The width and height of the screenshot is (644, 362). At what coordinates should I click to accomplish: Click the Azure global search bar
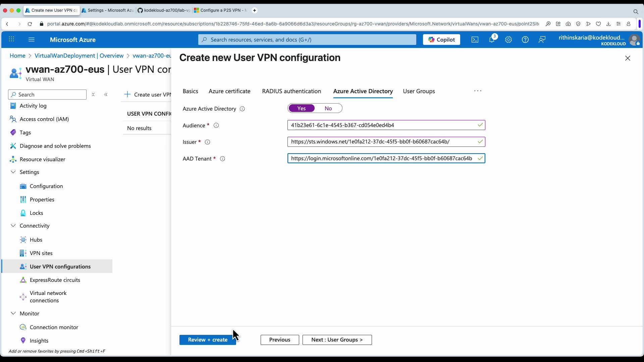click(307, 40)
